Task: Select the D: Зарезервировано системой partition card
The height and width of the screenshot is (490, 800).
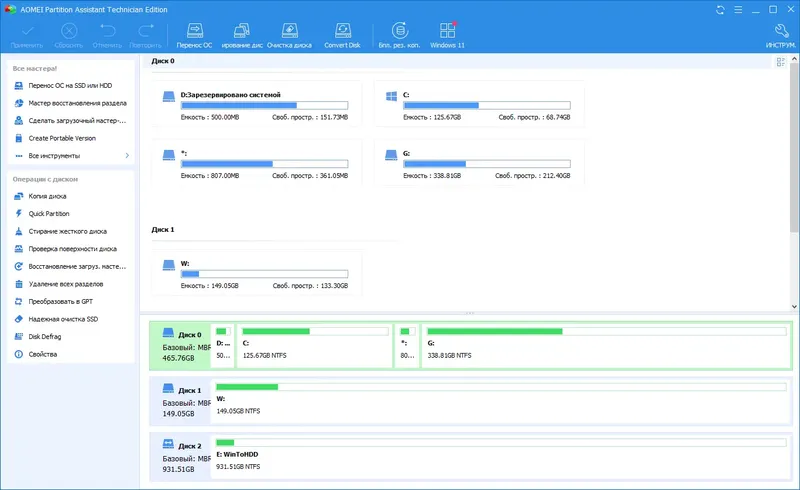Action: 257,106
